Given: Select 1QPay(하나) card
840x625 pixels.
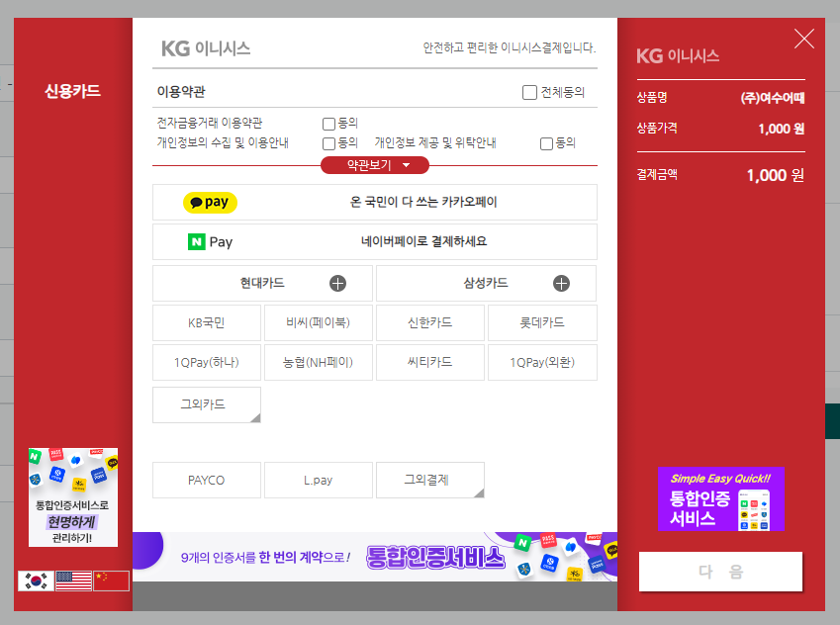Looking at the screenshot, I should 206,363.
